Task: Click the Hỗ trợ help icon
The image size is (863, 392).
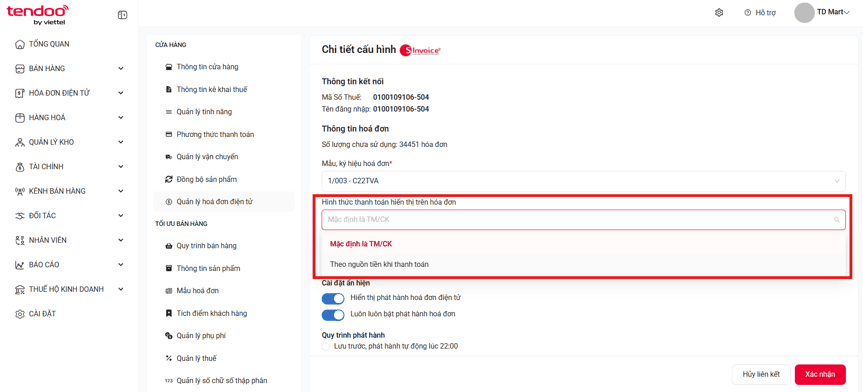Action: click(x=747, y=12)
